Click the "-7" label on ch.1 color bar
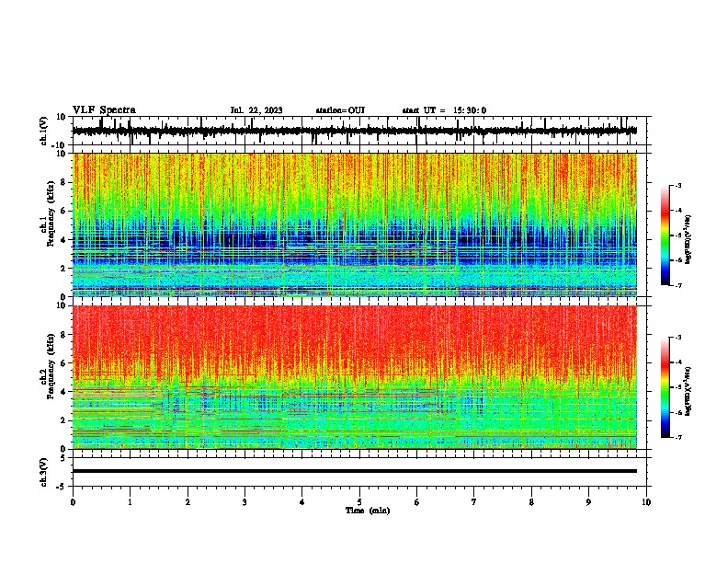 (677, 285)
